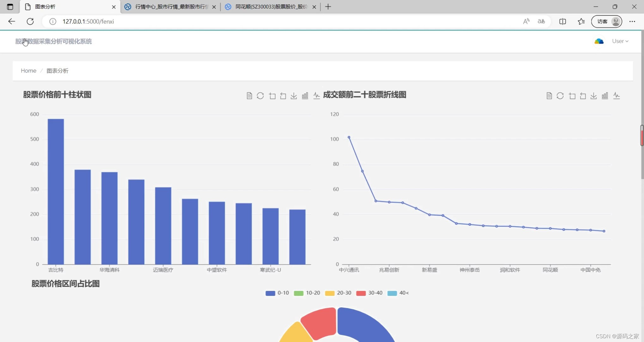Viewport: 644px width, 342px height.
Task: Go to Home via breadcrumb link
Action: pyautogui.click(x=28, y=71)
